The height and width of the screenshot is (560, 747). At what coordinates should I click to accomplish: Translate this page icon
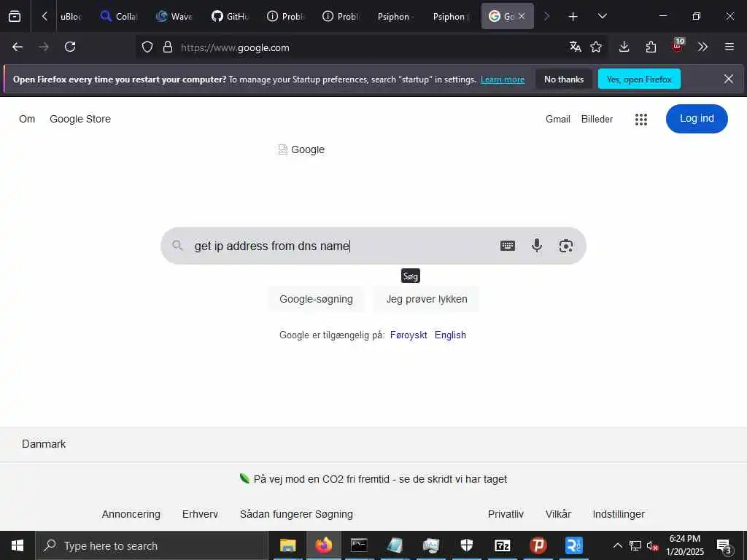(x=575, y=47)
